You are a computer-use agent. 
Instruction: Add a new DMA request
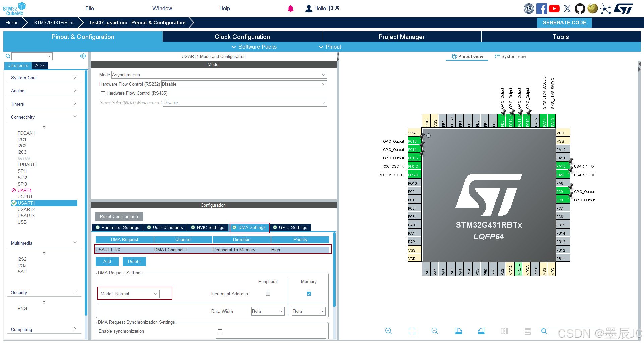point(107,261)
